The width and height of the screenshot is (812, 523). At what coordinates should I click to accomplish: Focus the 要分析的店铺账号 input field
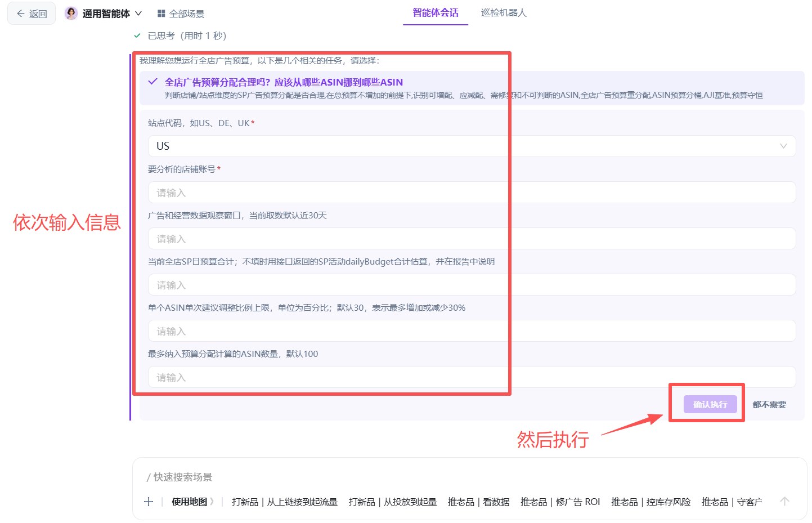[x=472, y=192]
